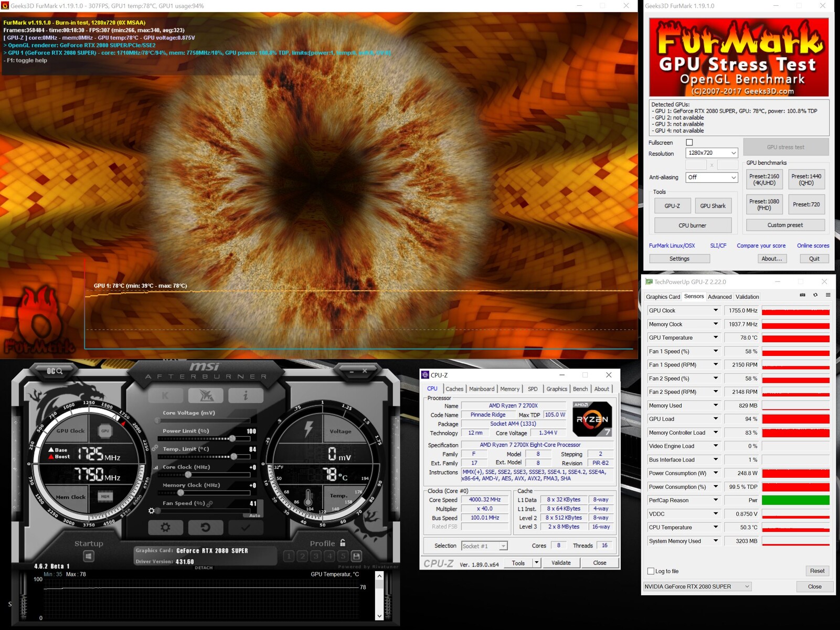Open the PerfCap Reason dropdown arrow in GPU-Z
Screen dimensions: 840x630
(715, 500)
